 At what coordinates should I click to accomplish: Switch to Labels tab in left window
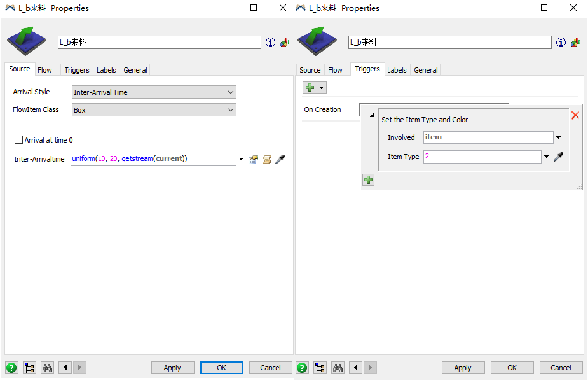point(107,70)
